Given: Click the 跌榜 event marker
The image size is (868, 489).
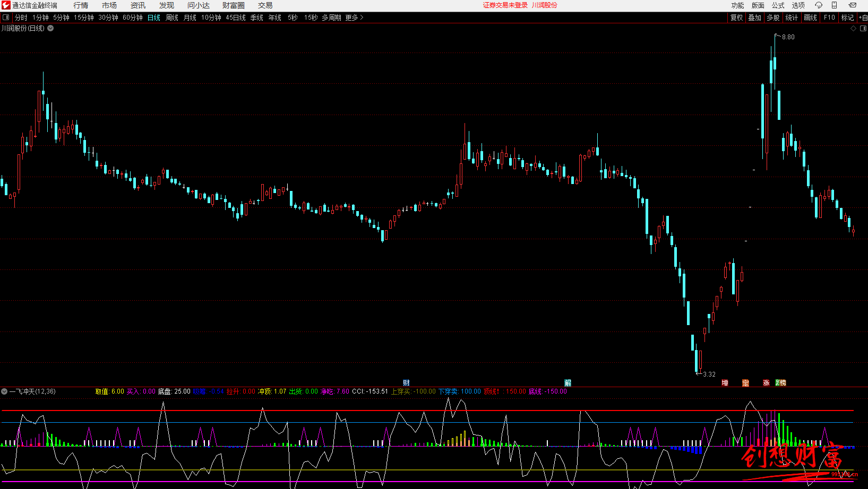Looking at the screenshot, I should [x=780, y=383].
